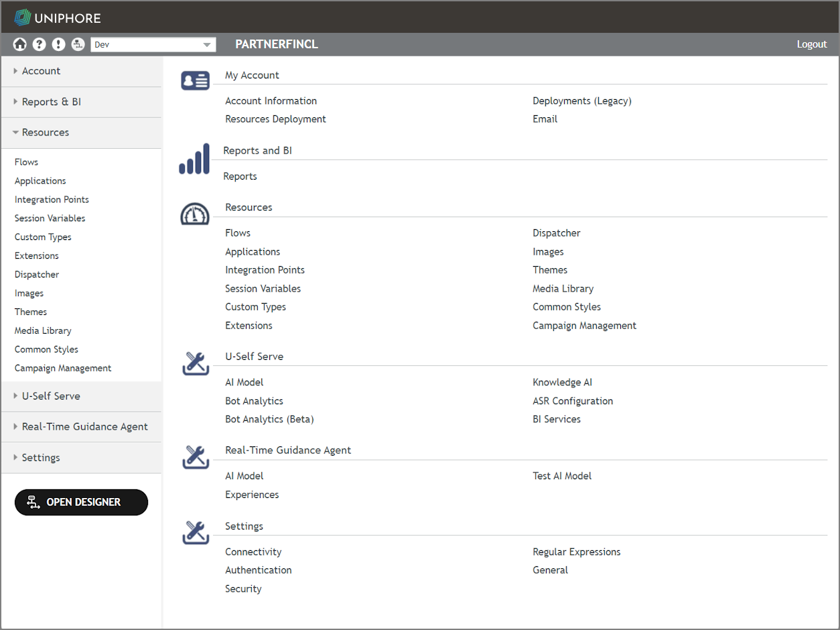Open Connectivity settings link
840x630 pixels.
(253, 552)
